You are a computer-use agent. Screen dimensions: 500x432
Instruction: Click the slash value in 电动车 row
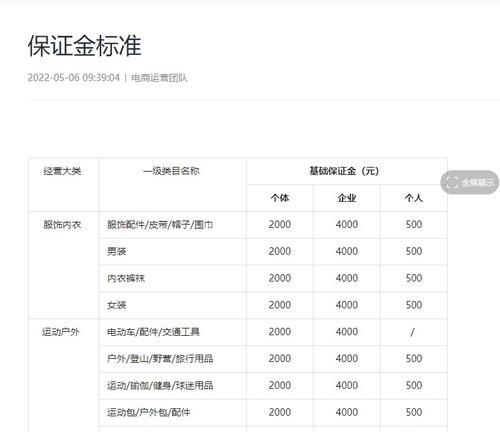coord(413,332)
